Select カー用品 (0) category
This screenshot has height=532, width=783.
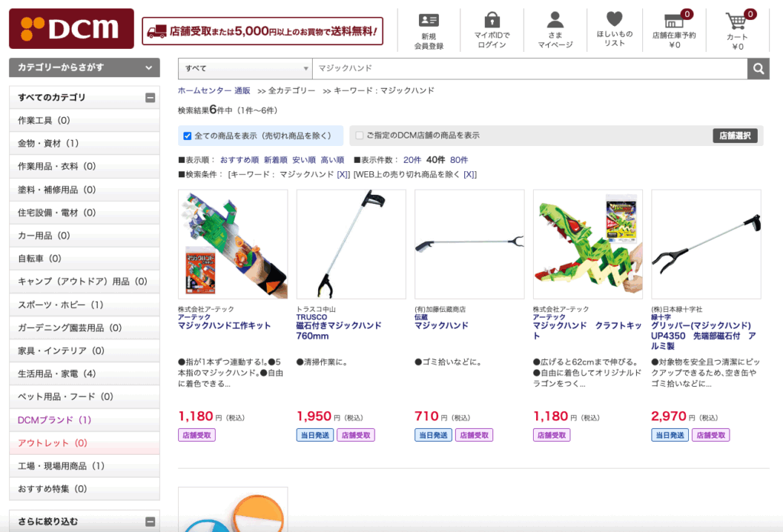pos(84,235)
